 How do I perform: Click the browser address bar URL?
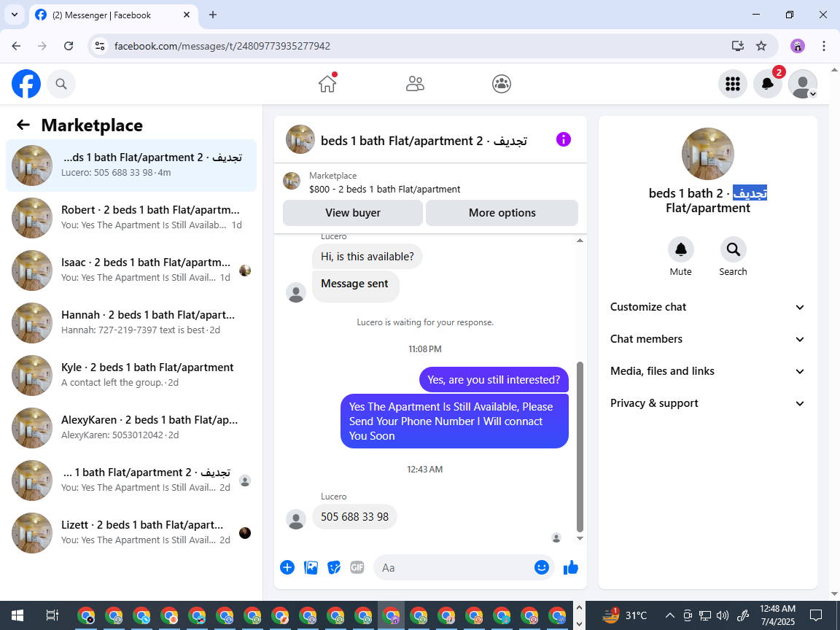coord(222,46)
